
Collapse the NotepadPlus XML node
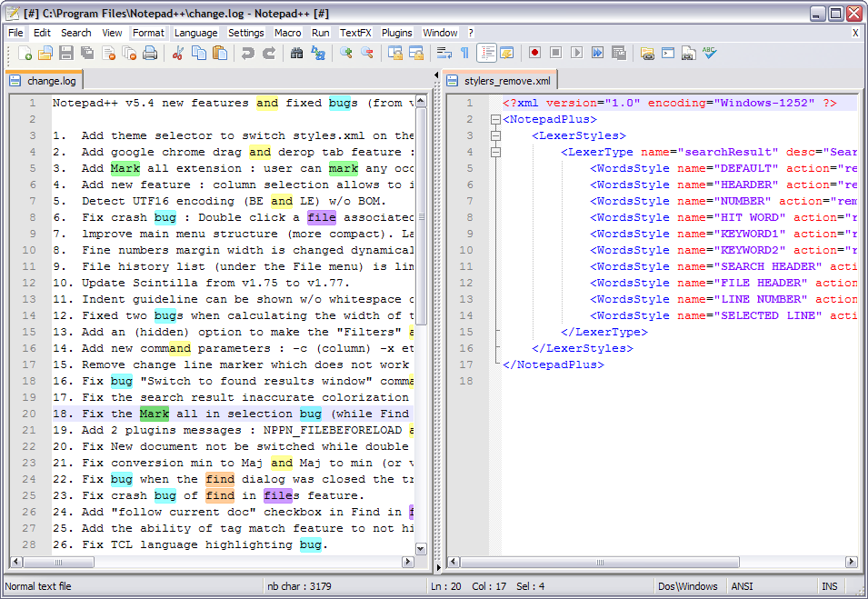[495, 120]
